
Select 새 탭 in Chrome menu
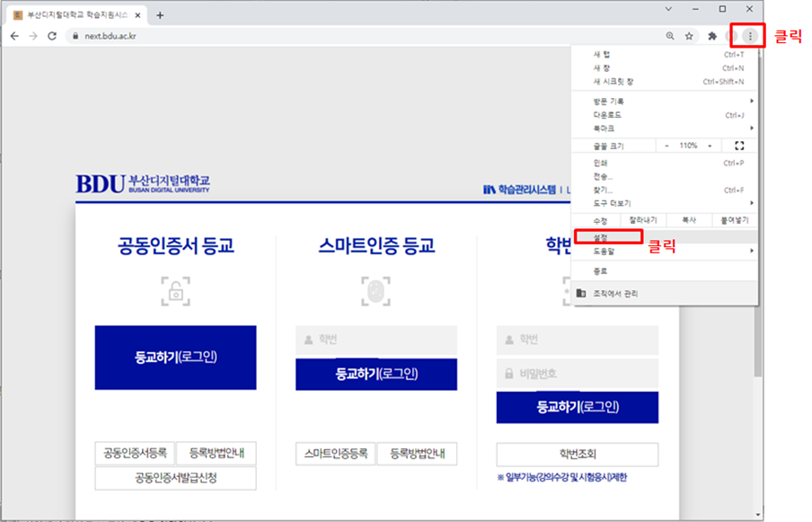click(665, 55)
